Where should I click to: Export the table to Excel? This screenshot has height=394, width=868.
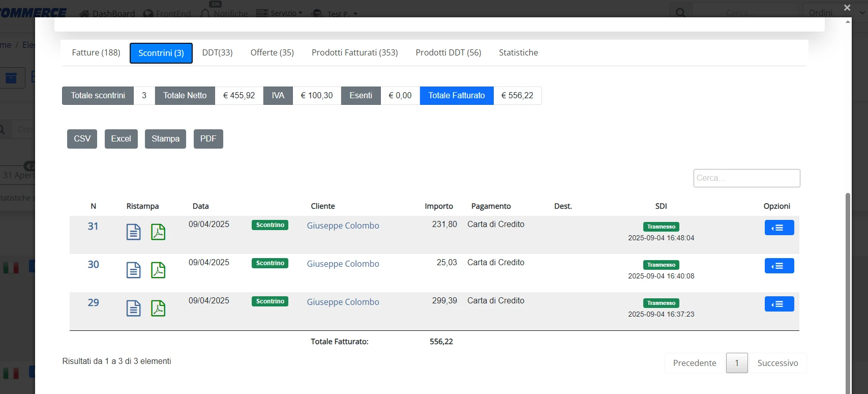click(x=121, y=138)
